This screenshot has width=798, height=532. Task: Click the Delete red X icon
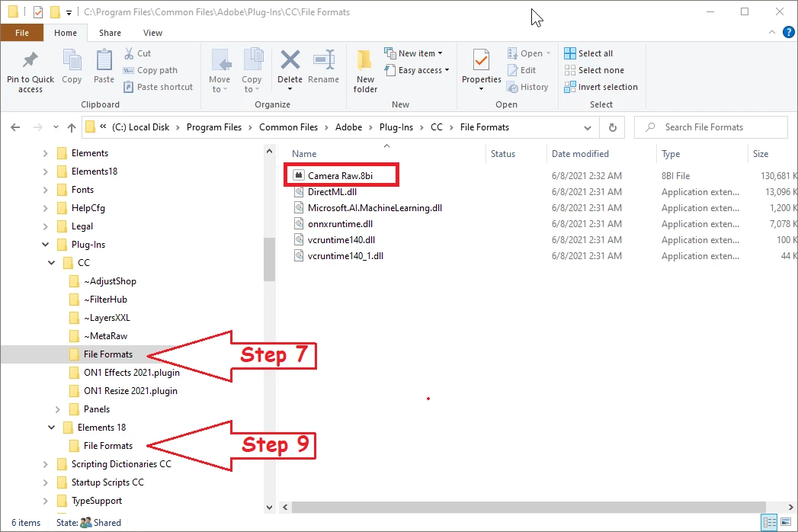[x=290, y=60]
